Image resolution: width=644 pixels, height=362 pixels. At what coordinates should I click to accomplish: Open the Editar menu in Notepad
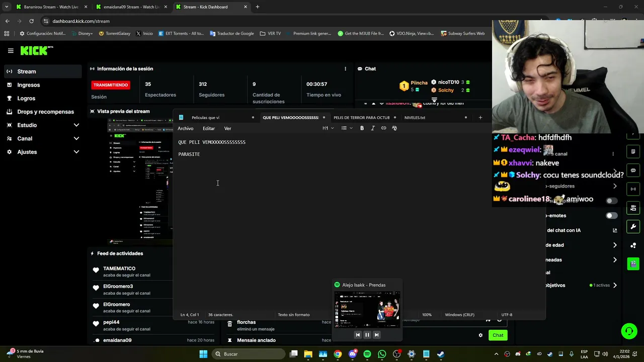[x=209, y=128]
